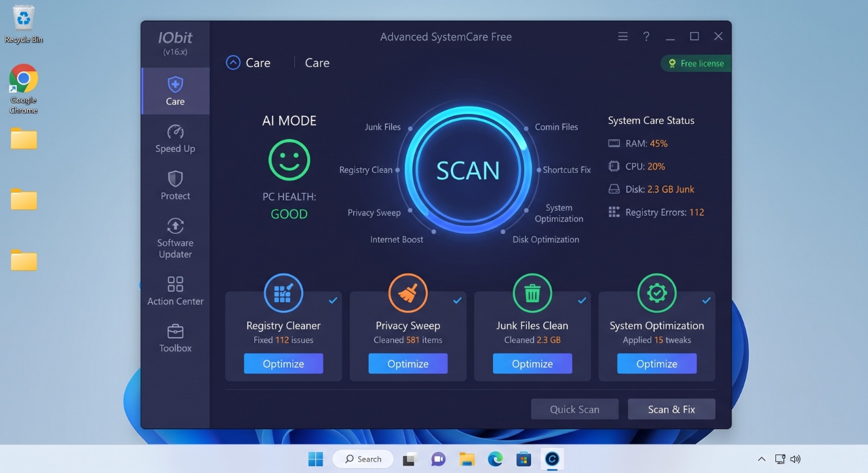Viewport: 868px width, 473px height.
Task: Click Optimize under Registry Cleaner
Action: coord(283,363)
